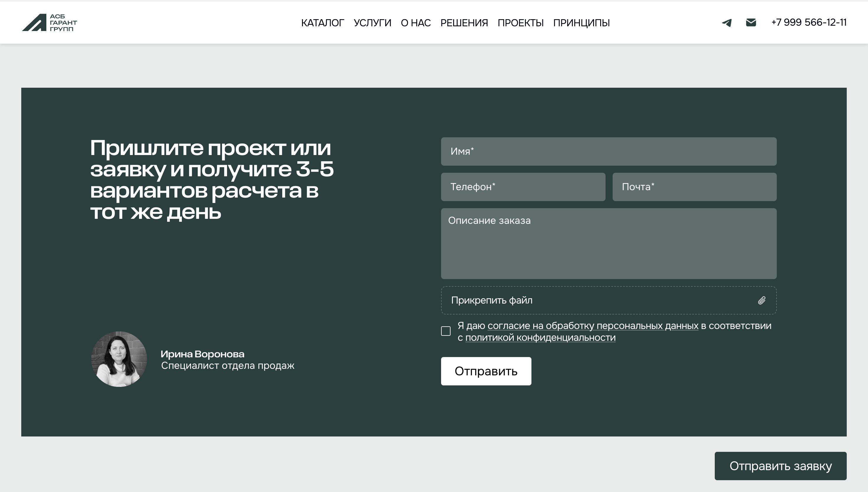Click inside the Описание заказа text area

(608, 243)
